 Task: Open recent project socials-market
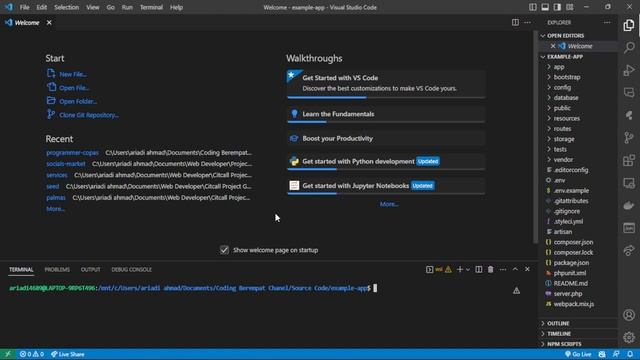click(66, 164)
